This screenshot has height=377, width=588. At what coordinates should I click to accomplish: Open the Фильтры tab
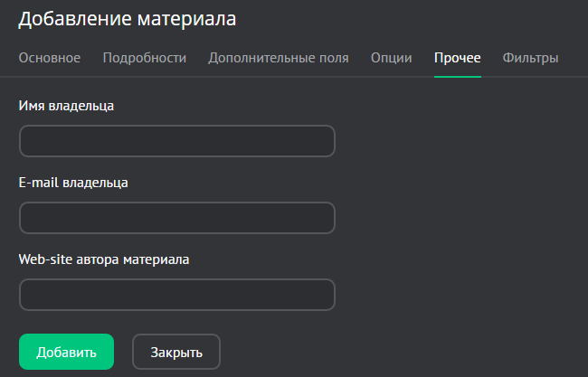pos(530,58)
